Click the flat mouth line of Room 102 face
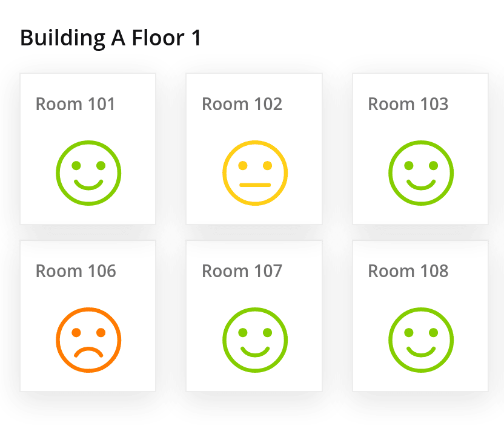The height and width of the screenshot is (426, 504). 255,185
